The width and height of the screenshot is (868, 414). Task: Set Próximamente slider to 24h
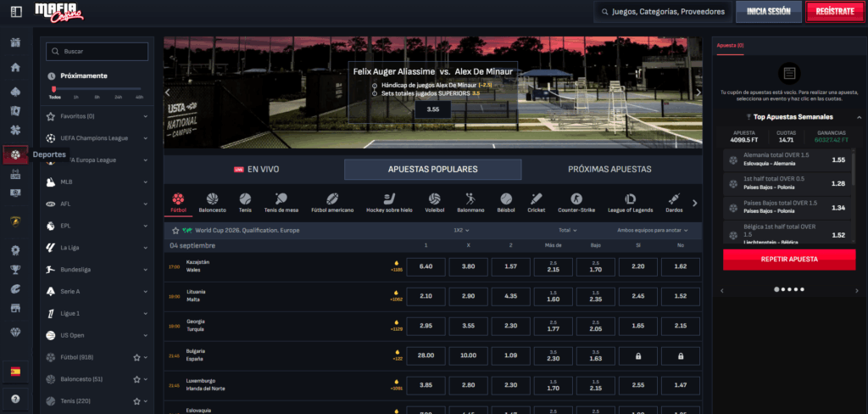pyautogui.click(x=119, y=97)
